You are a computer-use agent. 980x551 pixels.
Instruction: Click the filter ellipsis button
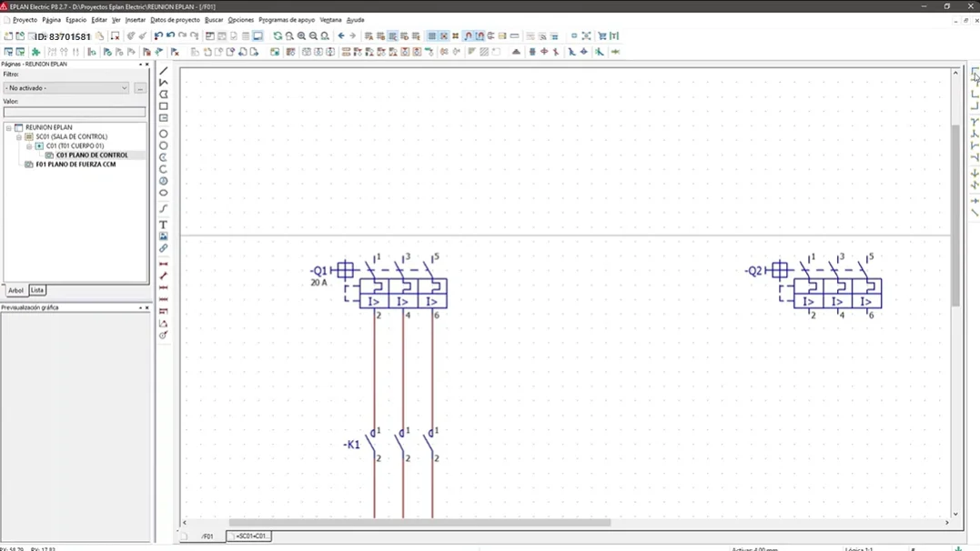140,88
